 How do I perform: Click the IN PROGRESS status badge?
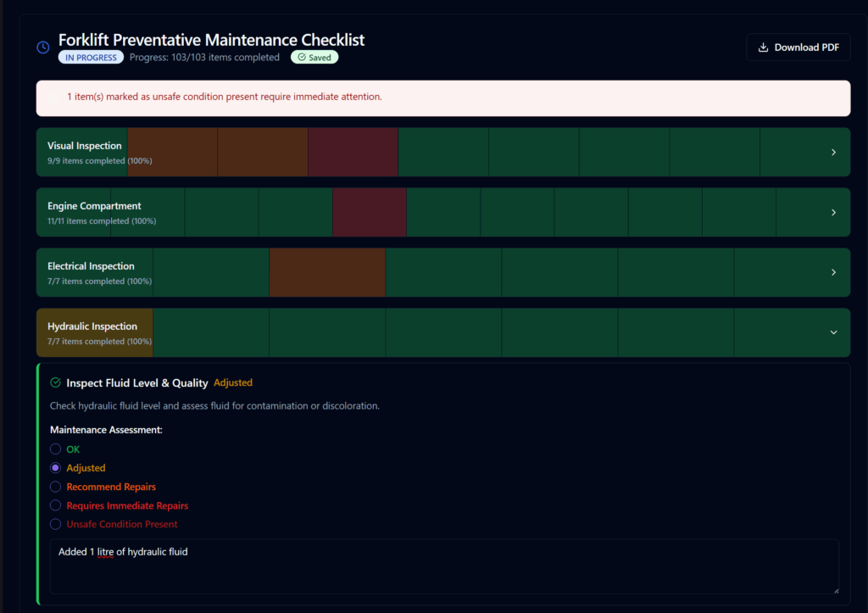click(x=91, y=58)
